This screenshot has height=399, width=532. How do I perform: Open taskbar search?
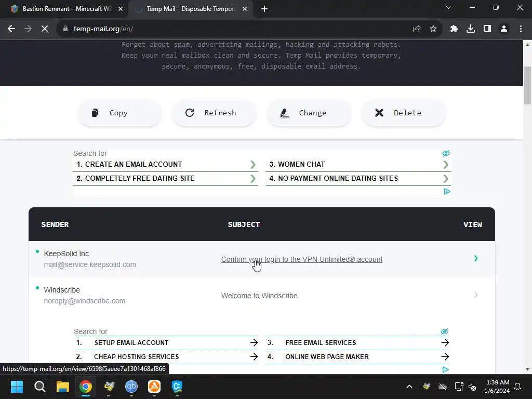pos(39,387)
